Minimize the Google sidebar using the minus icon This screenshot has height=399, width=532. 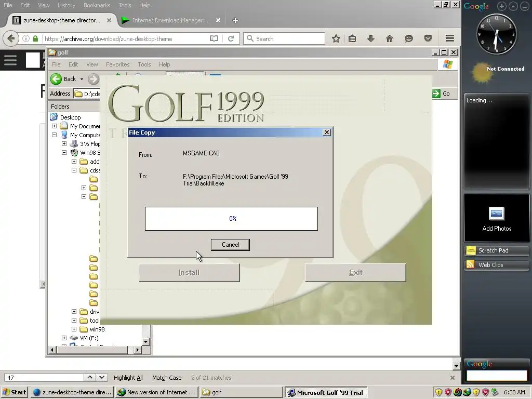(x=524, y=6)
